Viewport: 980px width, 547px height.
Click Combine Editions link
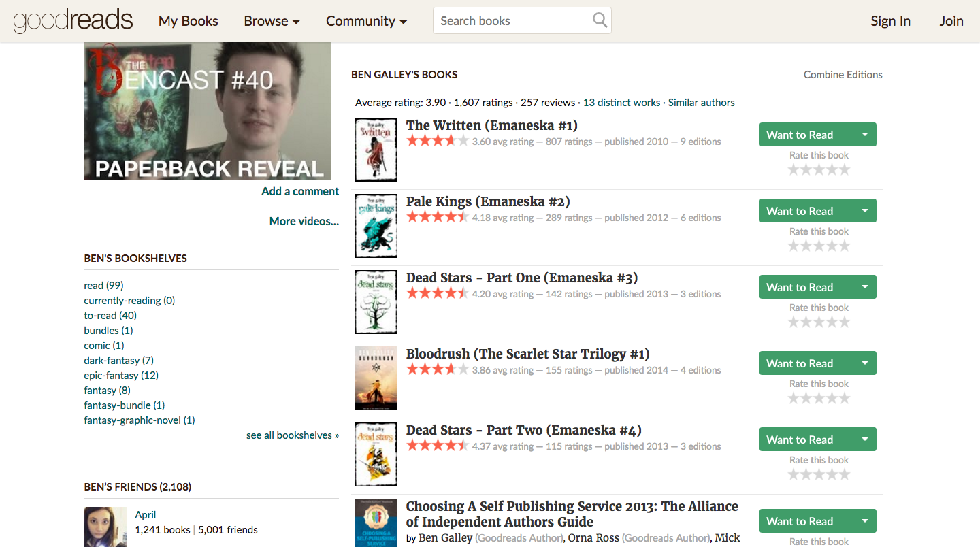843,75
